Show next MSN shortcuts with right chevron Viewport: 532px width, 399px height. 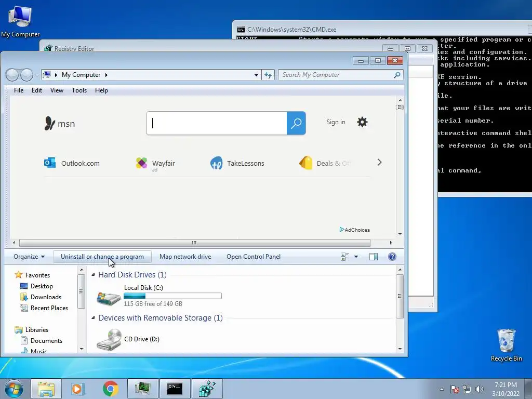coord(379,163)
